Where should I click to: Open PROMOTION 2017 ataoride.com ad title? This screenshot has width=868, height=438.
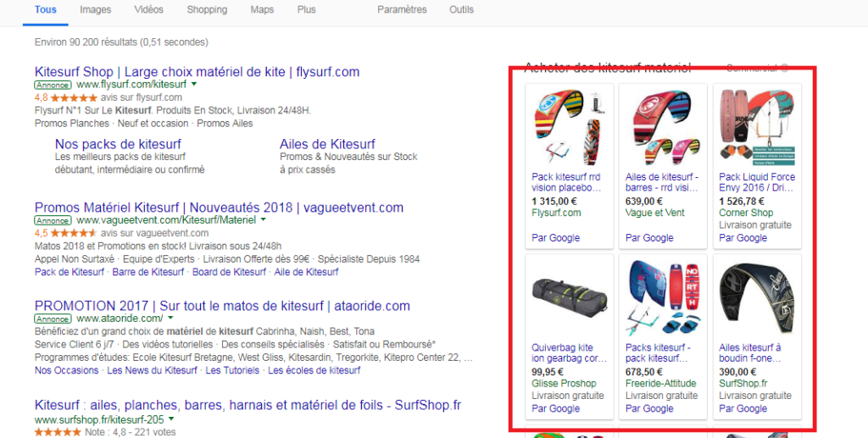click(x=222, y=306)
